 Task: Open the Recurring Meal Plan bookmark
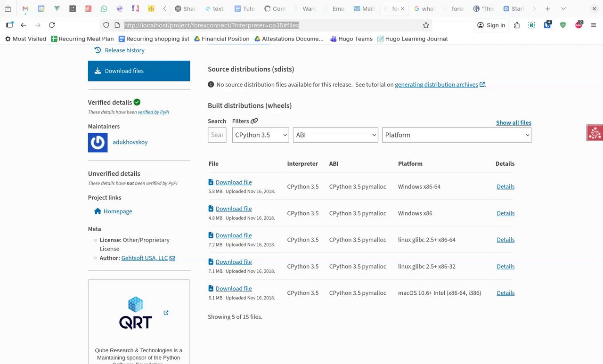[x=82, y=39]
